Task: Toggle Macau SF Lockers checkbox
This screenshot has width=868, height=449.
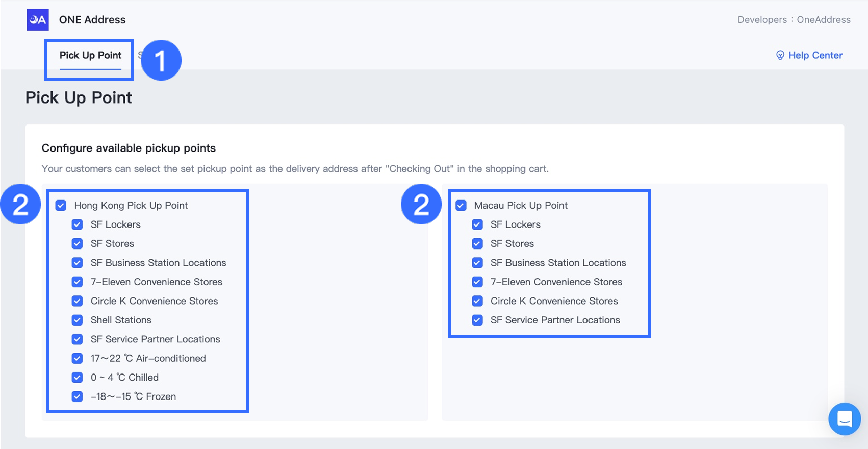Action: (x=477, y=224)
